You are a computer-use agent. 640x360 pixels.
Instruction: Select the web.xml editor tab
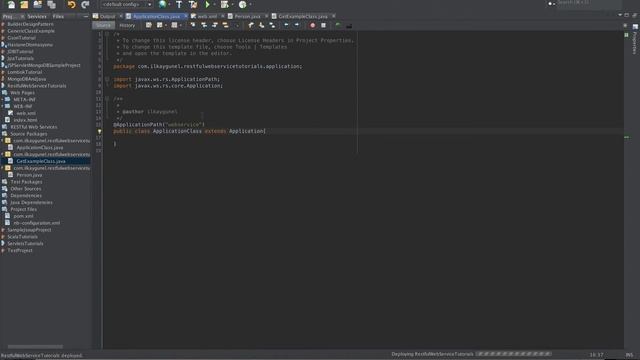click(207, 16)
